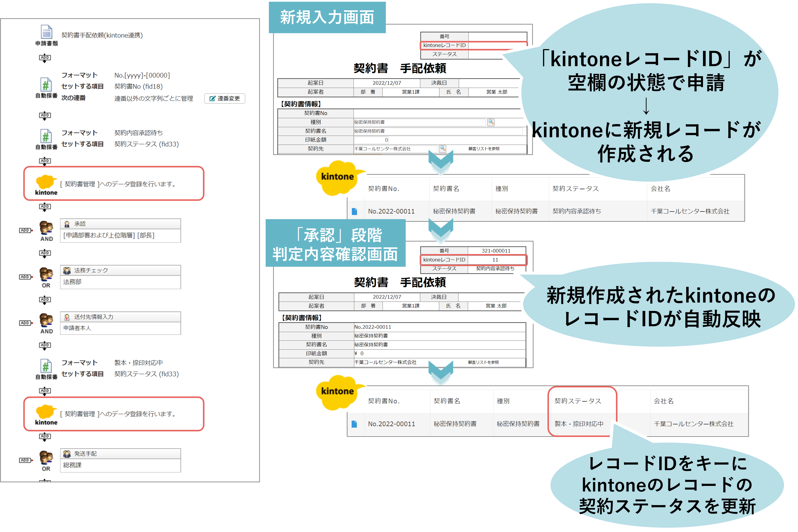The image size is (798, 532).
Task: Click 会社名 column header in lower kintone list
Action: pyautogui.click(x=664, y=401)
